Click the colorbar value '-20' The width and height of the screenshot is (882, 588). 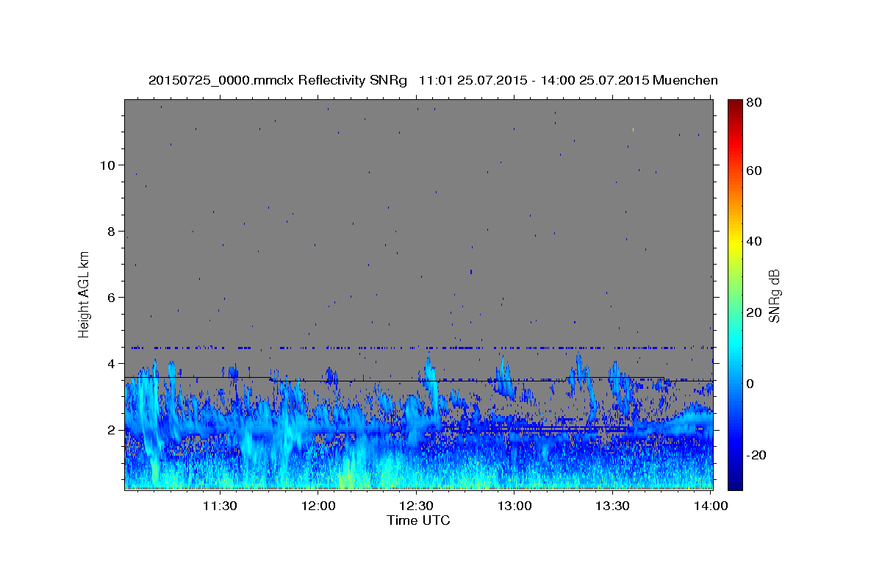756,455
